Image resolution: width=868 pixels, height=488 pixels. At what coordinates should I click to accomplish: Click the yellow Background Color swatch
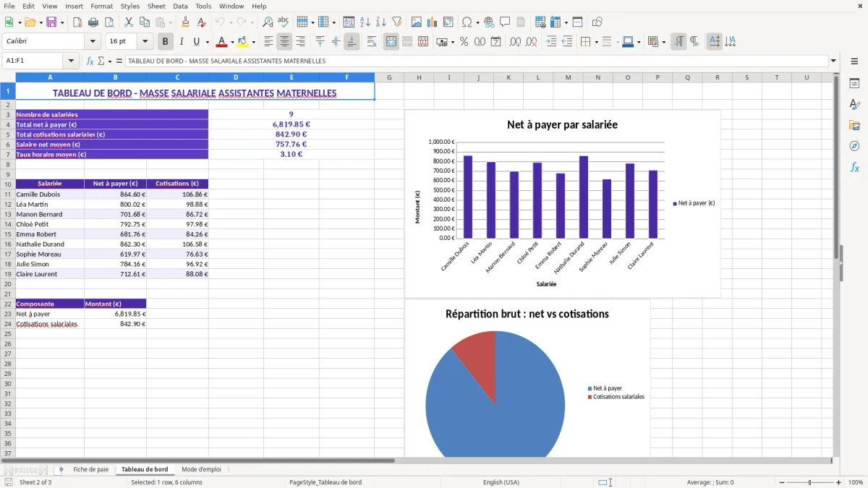(x=242, y=42)
